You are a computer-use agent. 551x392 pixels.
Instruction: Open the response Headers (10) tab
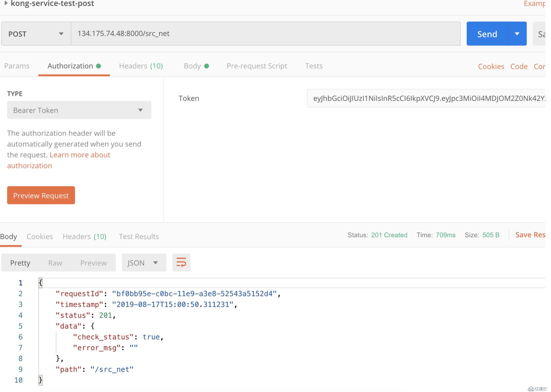pyautogui.click(x=84, y=236)
